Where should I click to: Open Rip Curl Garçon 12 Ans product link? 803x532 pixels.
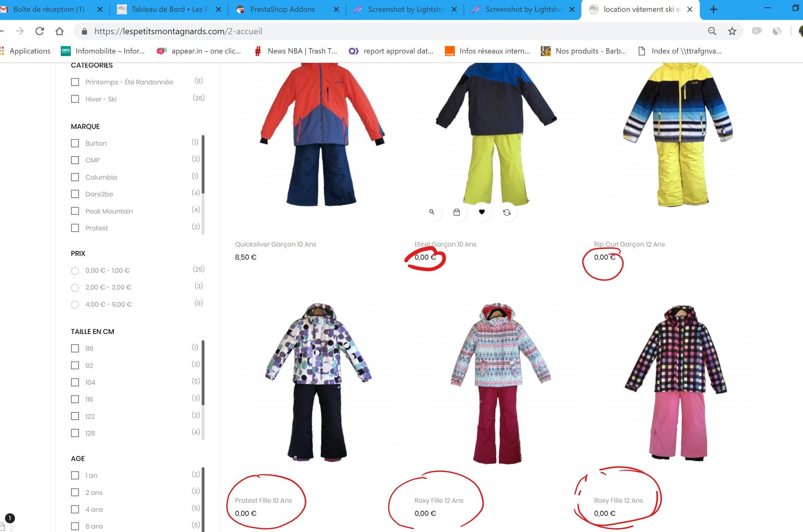click(x=629, y=244)
